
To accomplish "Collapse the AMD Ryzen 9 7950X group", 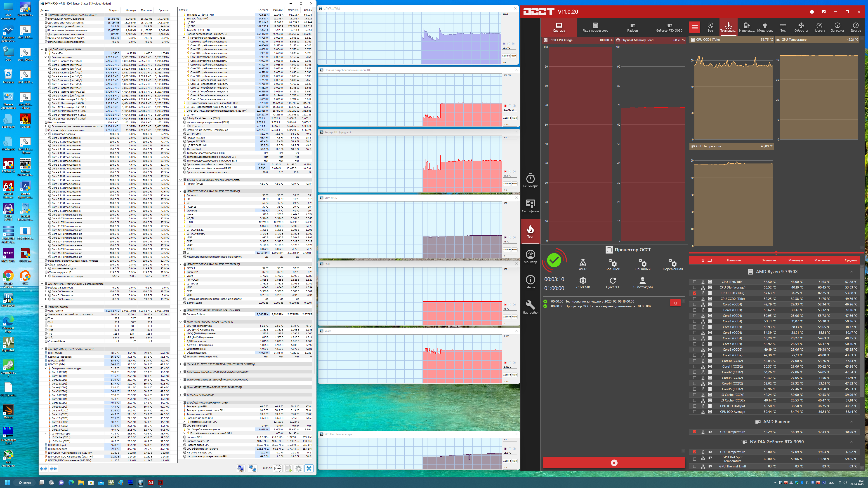I will (x=851, y=272).
